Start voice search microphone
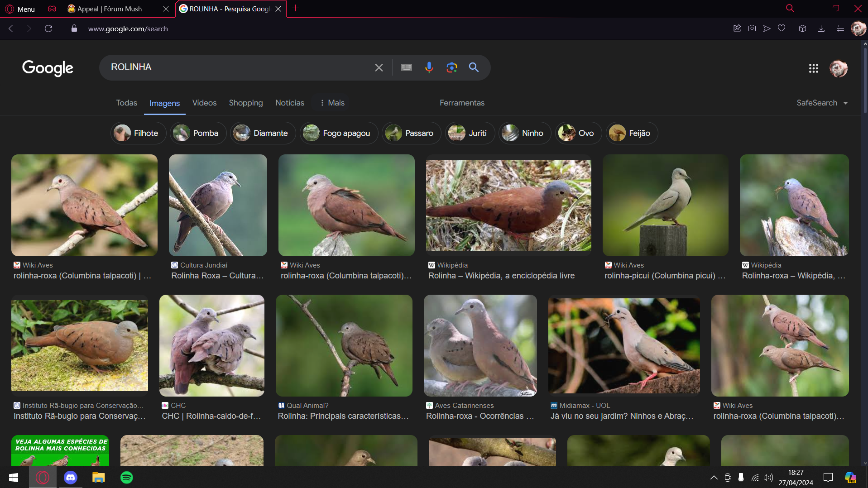 [x=429, y=67]
